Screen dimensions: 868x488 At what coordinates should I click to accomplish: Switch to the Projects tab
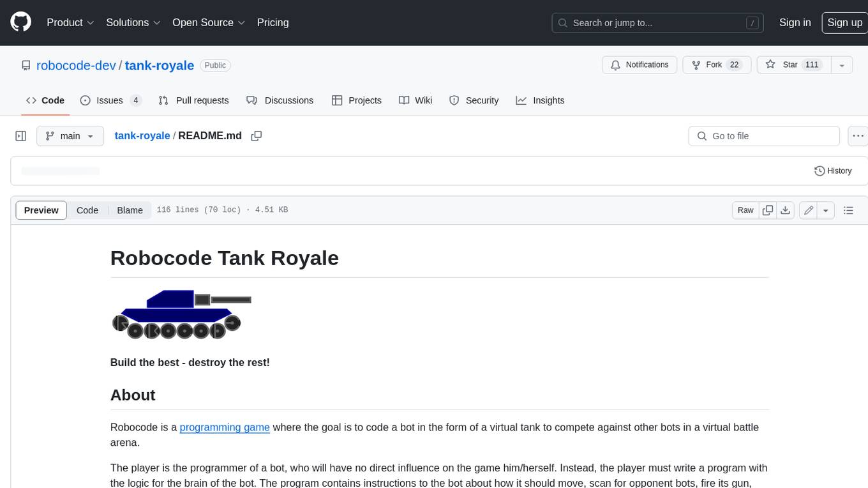[357, 100]
